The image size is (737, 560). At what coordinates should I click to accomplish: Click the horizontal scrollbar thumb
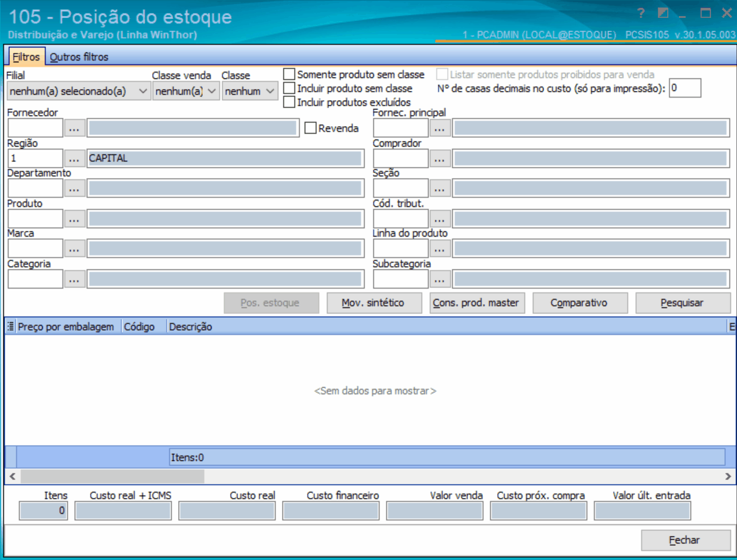113,477
